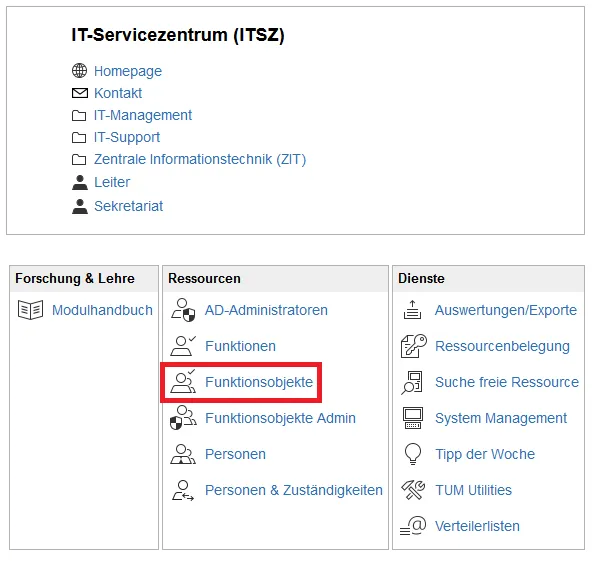Open the Verteilerlisten link
Screen dimensions: 596x561
click(x=477, y=526)
